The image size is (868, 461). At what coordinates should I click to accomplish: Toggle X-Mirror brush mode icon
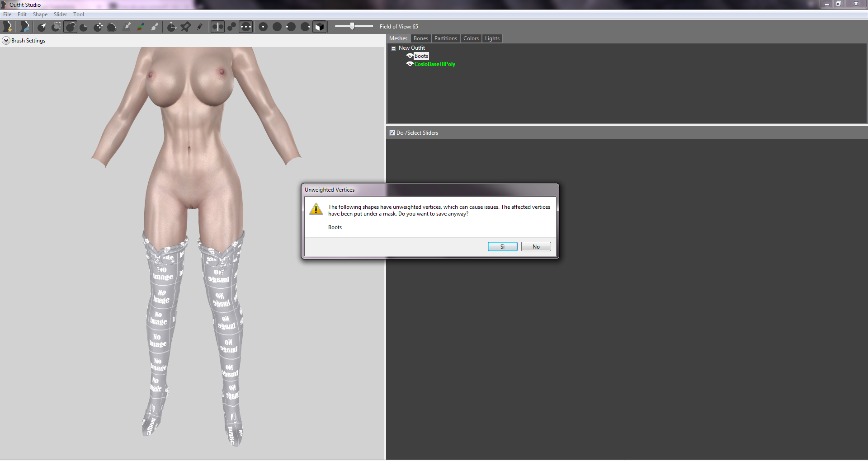[x=217, y=27]
